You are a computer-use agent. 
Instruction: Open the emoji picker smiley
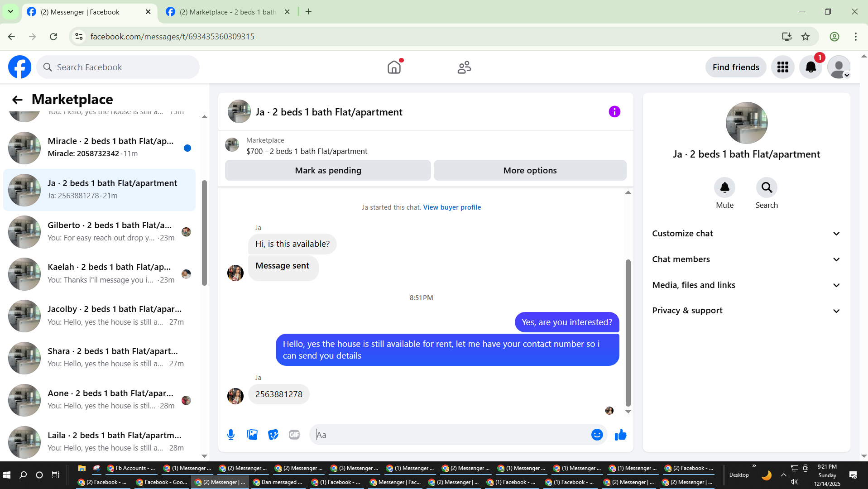[597, 435]
